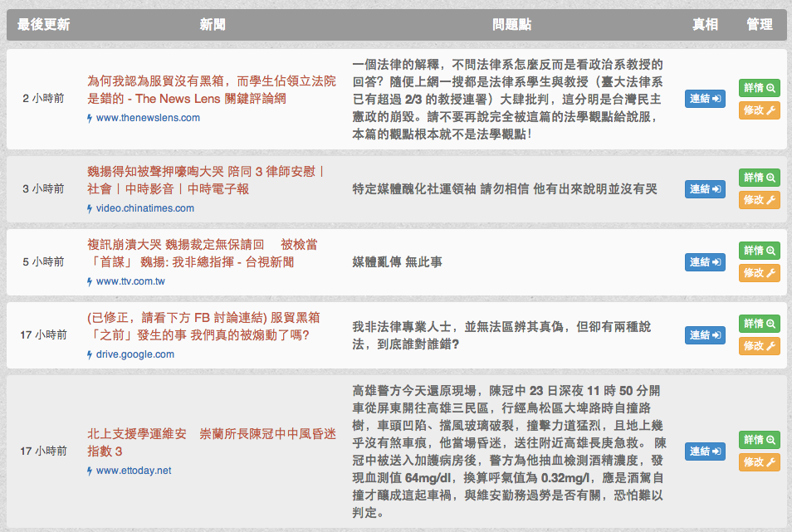Open 詳情 for 台視新聞 article row
The height and width of the screenshot is (532, 792).
(759, 251)
